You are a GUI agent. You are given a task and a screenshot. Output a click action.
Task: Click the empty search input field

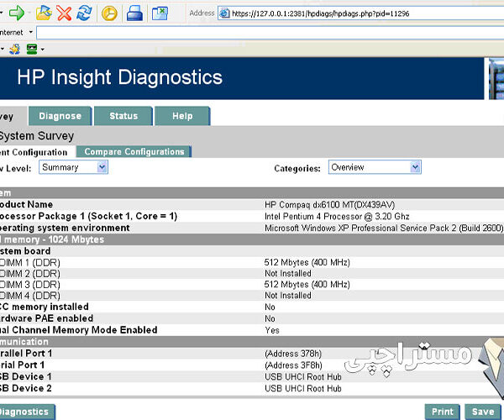pyautogui.click(x=270, y=33)
